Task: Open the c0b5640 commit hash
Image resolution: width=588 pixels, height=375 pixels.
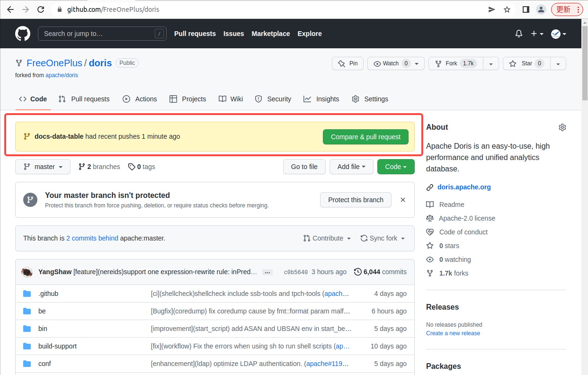Action: click(296, 272)
